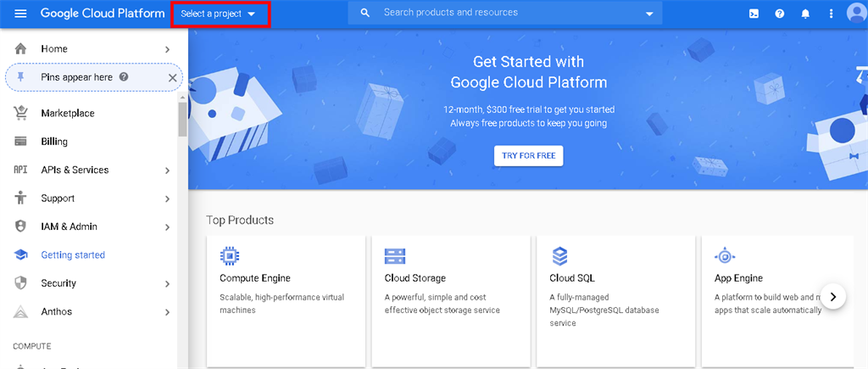Image resolution: width=868 pixels, height=369 pixels.
Task: Open the notifications bell
Action: click(x=805, y=14)
